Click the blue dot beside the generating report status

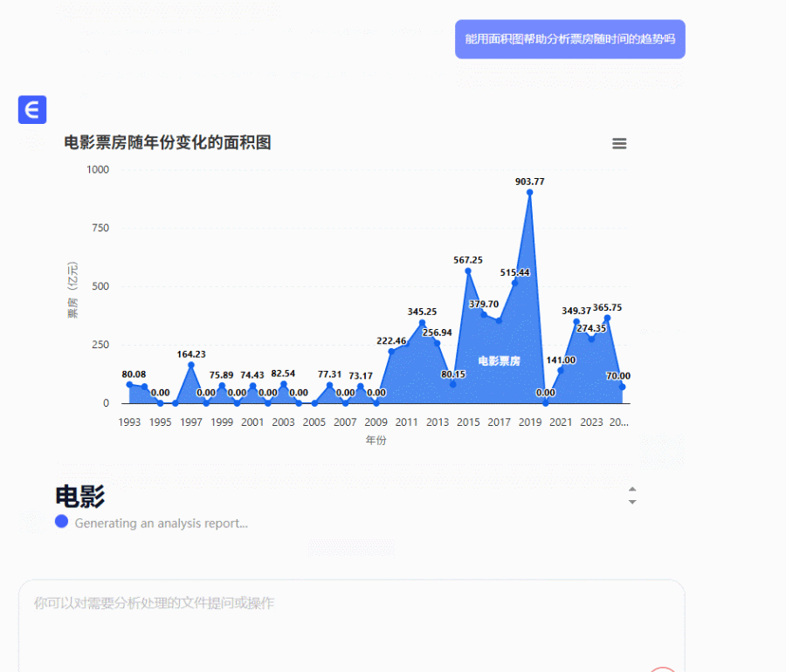click(62, 521)
